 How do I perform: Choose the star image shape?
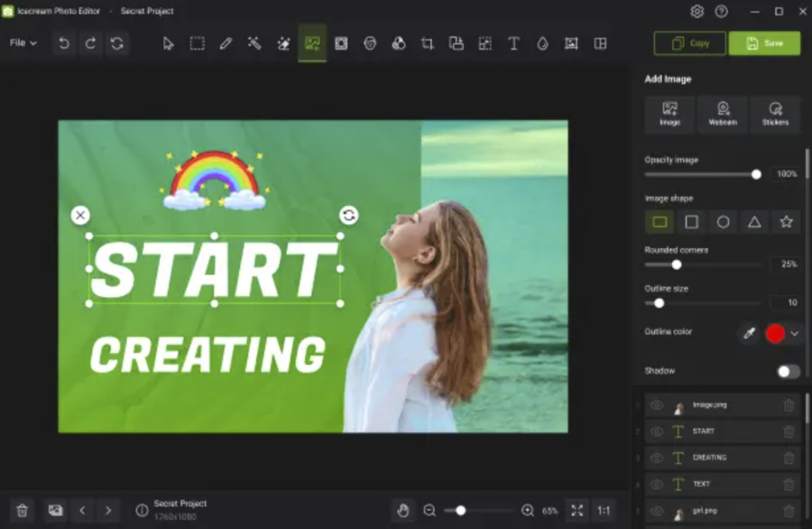click(x=786, y=222)
